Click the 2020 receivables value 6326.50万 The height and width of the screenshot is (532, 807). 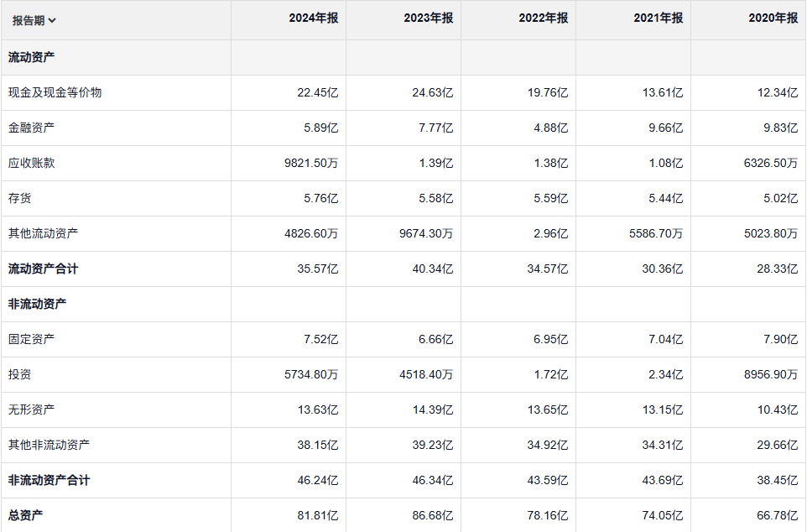770,163
